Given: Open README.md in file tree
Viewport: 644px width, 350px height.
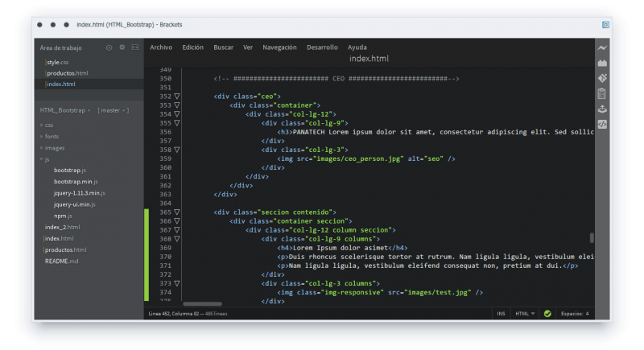Looking at the screenshot, I should (x=62, y=261).
